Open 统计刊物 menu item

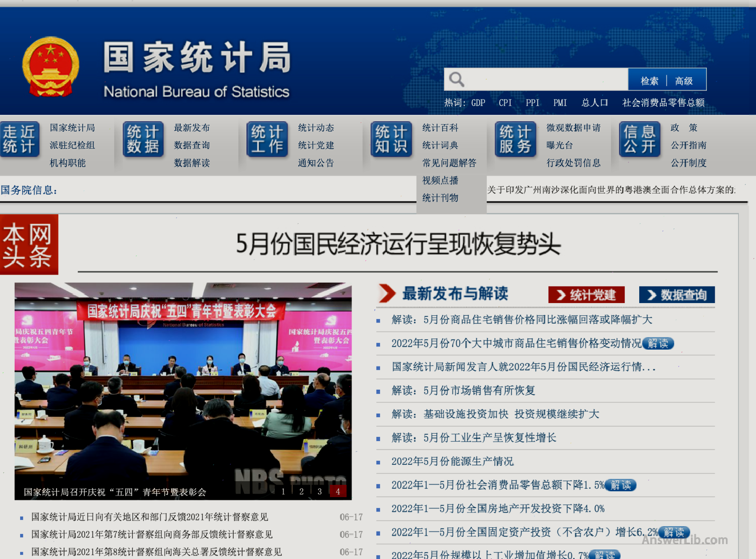pyautogui.click(x=440, y=198)
